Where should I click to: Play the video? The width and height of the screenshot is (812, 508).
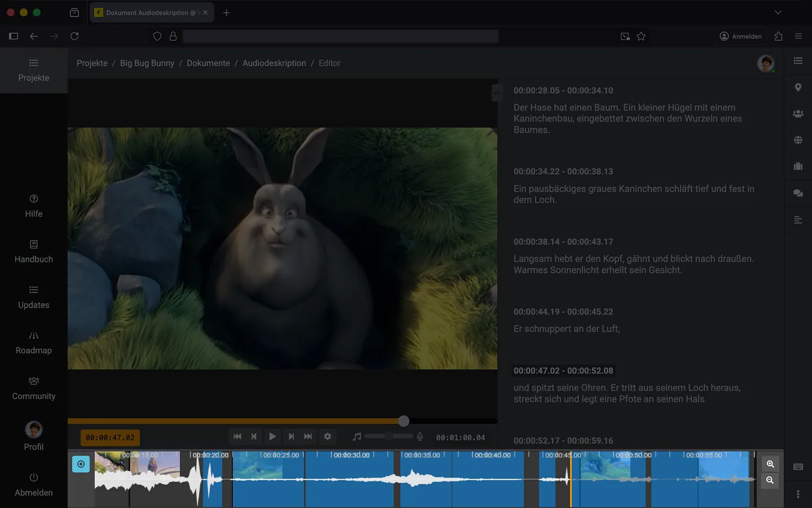pos(272,436)
